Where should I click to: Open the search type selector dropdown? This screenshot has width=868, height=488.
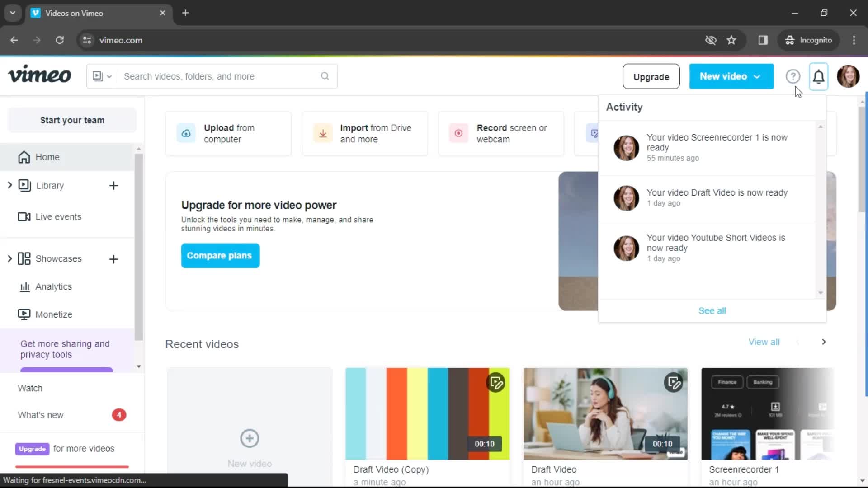pyautogui.click(x=102, y=76)
